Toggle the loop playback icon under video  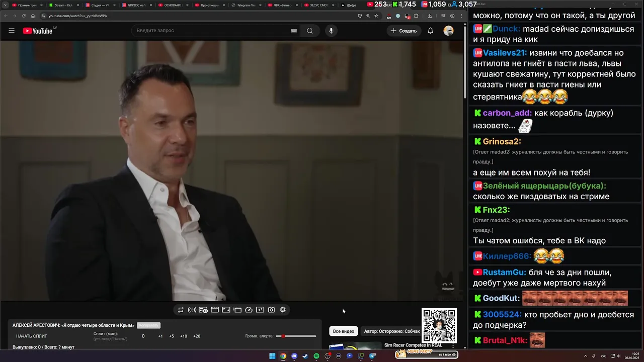click(x=181, y=310)
